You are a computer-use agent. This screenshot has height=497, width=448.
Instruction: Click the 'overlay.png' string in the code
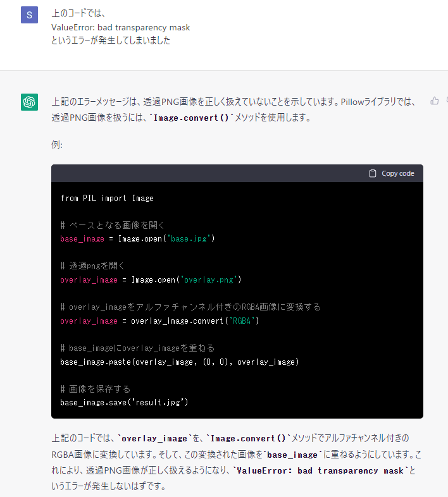tap(209, 280)
